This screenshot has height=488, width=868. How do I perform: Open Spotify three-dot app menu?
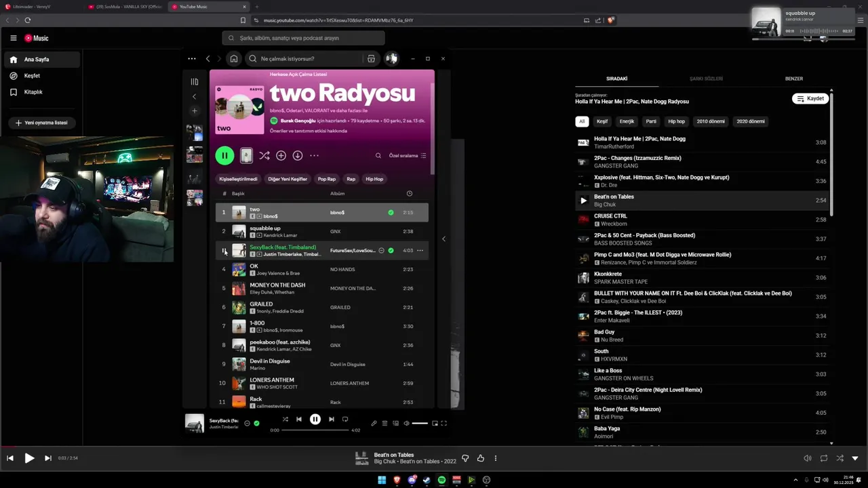192,58
